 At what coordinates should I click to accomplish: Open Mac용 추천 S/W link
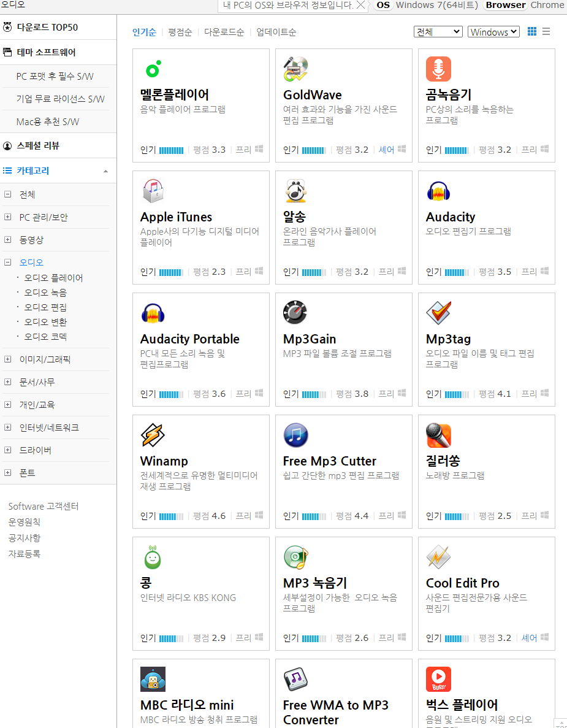[48, 121]
